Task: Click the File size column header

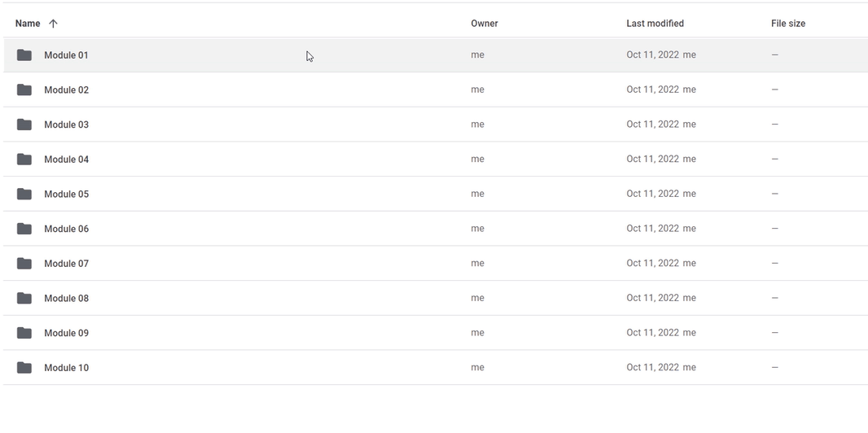Action: pyautogui.click(x=787, y=24)
